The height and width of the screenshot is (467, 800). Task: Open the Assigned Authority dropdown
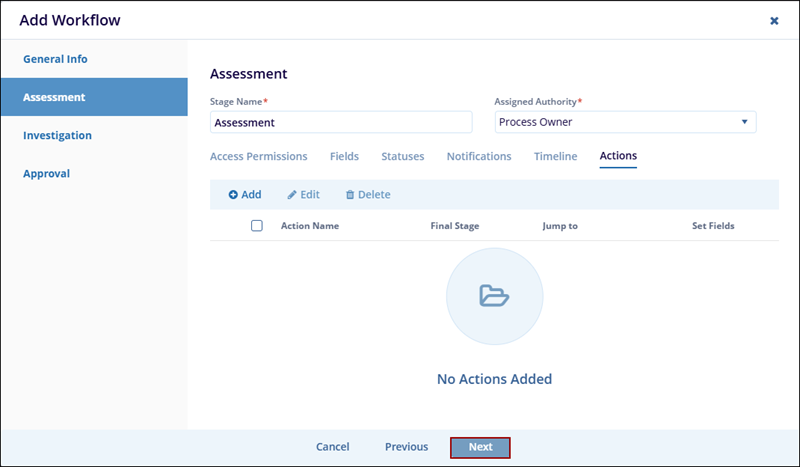pyautogui.click(x=625, y=122)
